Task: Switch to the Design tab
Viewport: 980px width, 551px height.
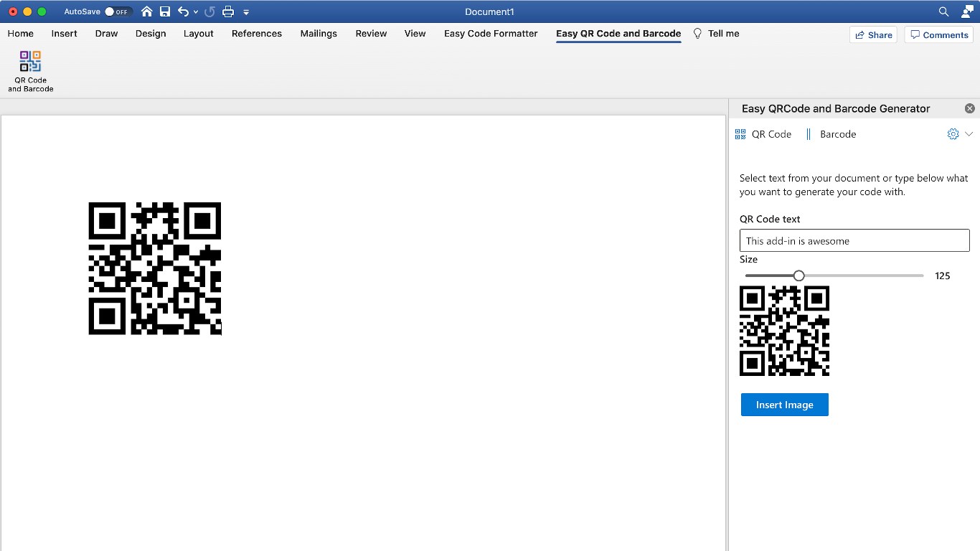Action: pos(151,34)
